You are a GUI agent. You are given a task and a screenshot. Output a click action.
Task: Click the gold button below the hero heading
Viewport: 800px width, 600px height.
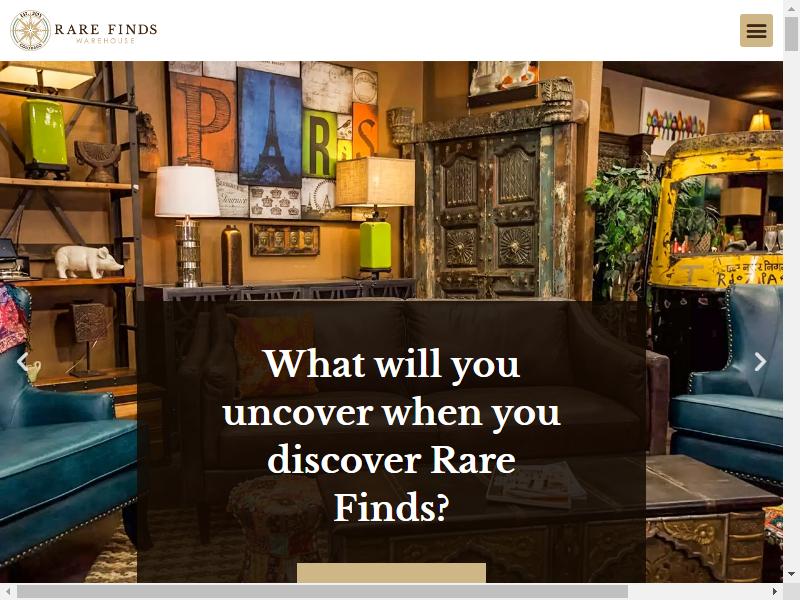(x=391, y=572)
